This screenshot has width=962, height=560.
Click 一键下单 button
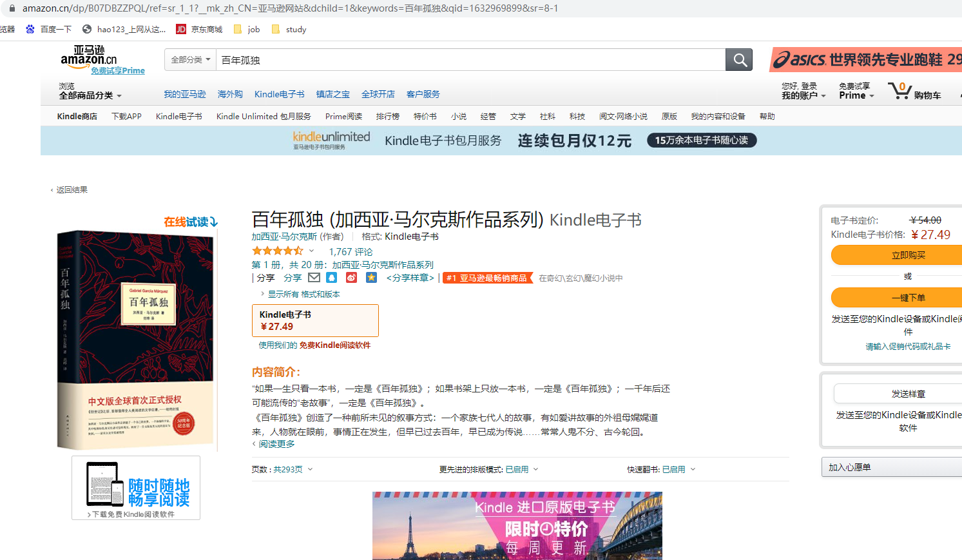896,298
